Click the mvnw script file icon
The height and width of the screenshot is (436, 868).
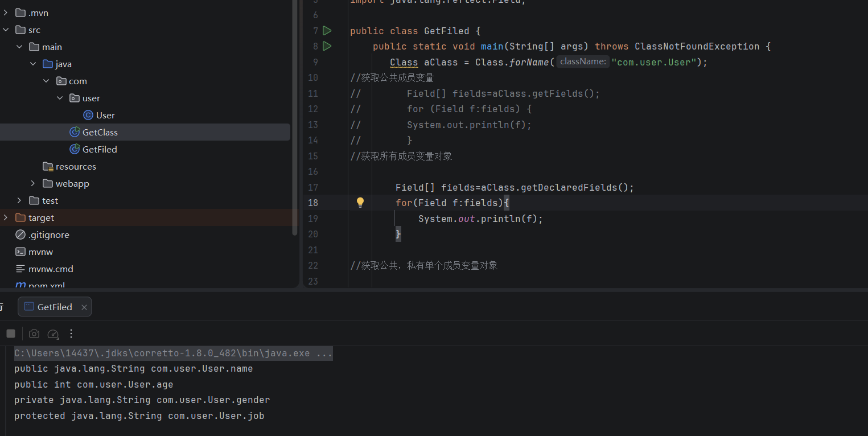pos(20,252)
